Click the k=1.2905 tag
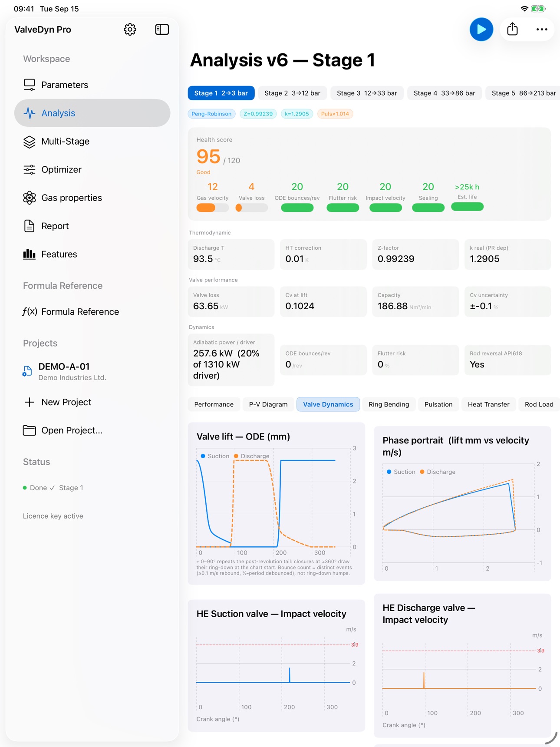 pos(297,114)
